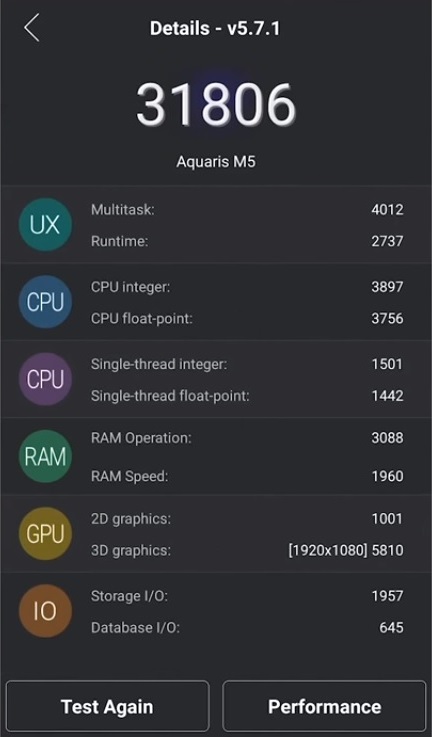Open the Performance button
This screenshot has height=737, width=432.
coord(324,706)
